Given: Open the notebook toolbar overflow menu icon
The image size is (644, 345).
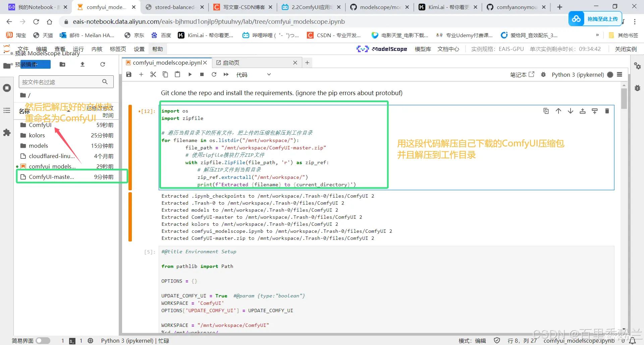Looking at the screenshot, I should [620, 74].
